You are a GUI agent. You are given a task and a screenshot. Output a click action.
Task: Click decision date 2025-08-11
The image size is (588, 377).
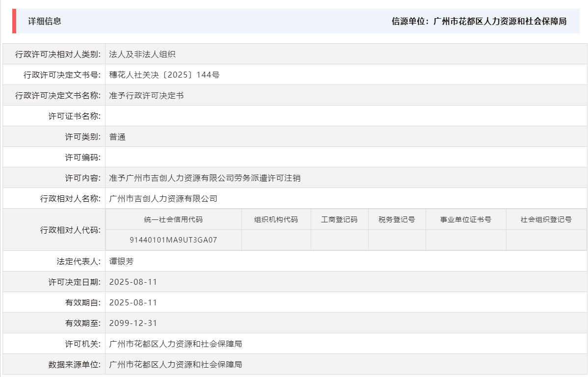[133, 281]
